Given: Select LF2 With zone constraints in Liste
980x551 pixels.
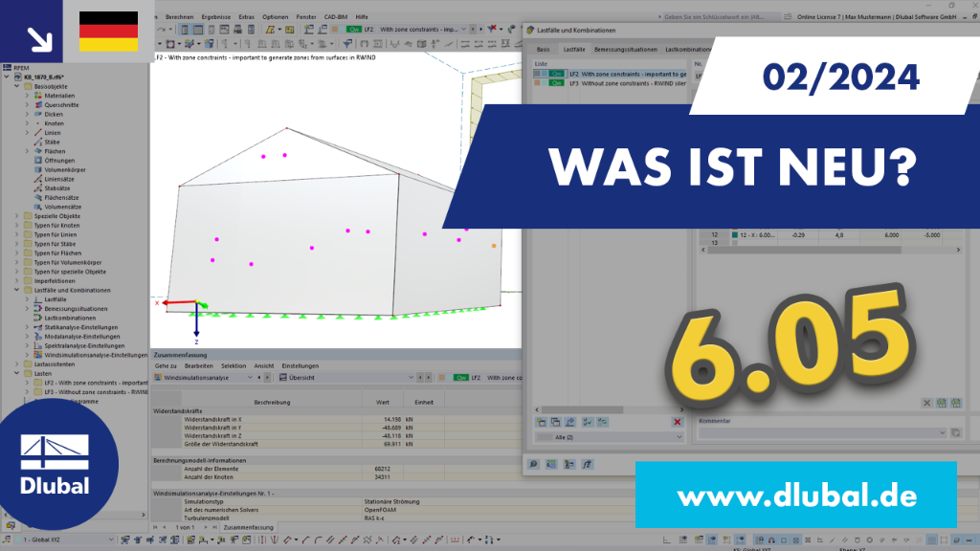Looking at the screenshot, I should pyautogui.click(x=610, y=74).
